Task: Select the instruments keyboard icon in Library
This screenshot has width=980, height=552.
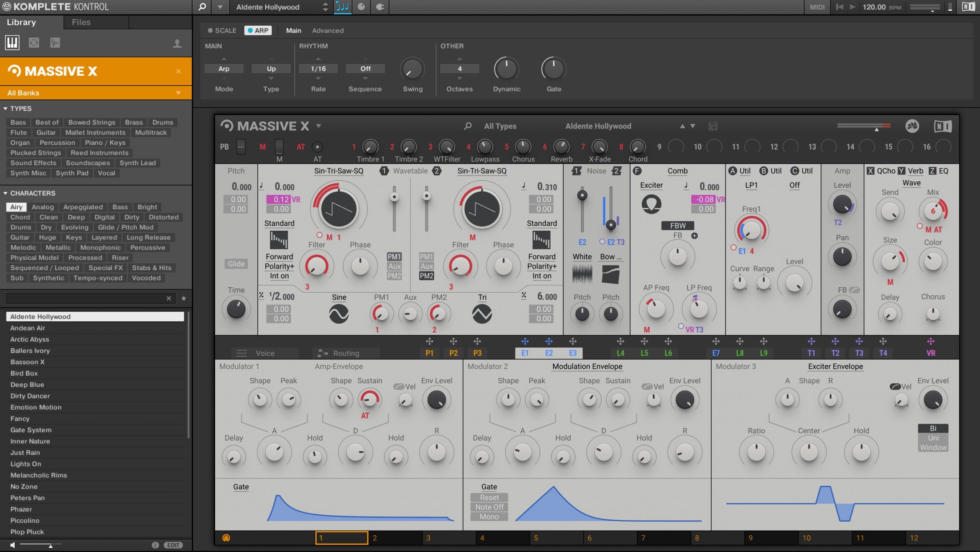Action: [x=12, y=42]
